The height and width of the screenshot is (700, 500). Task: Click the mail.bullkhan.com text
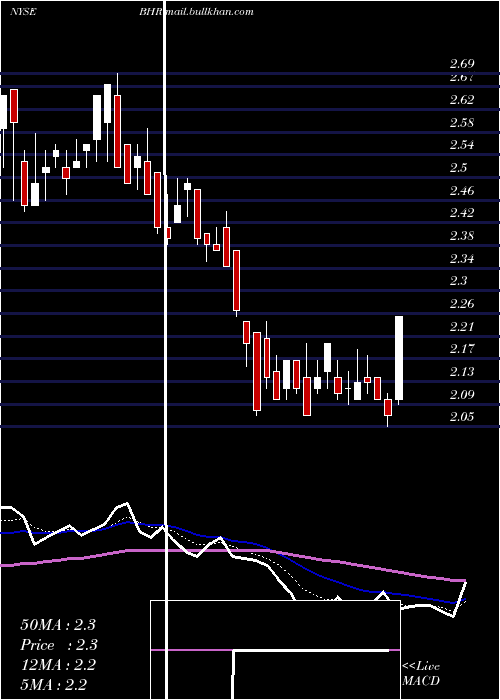pos(209,12)
